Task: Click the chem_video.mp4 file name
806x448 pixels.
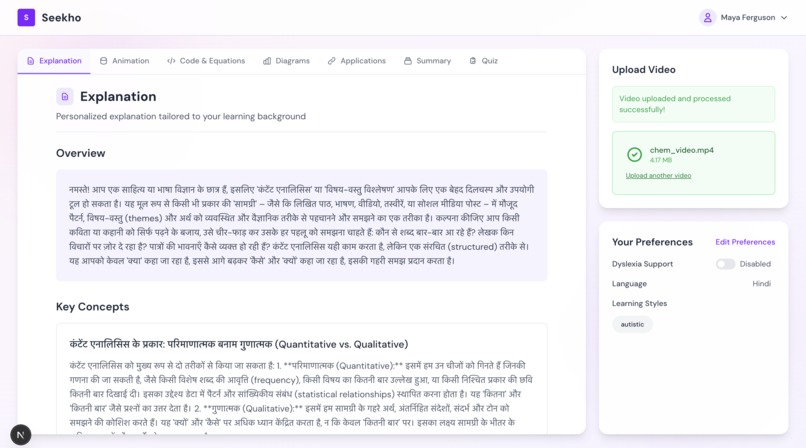Action: [682, 150]
